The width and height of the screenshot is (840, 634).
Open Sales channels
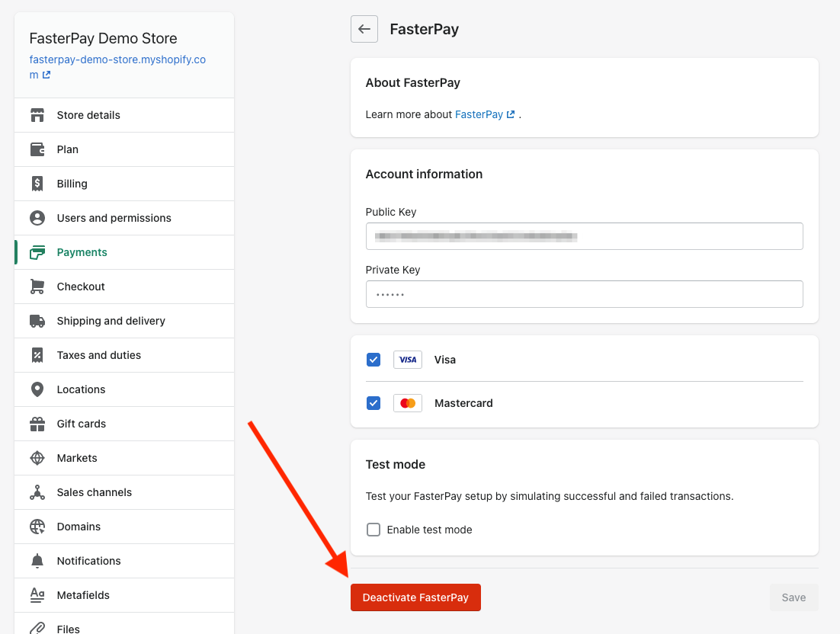click(124, 492)
